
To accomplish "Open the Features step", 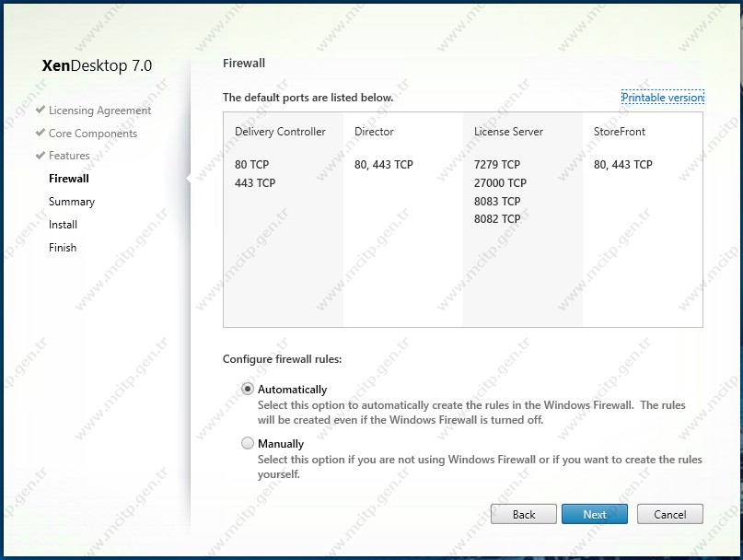I will pyautogui.click(x=69, y=156).
